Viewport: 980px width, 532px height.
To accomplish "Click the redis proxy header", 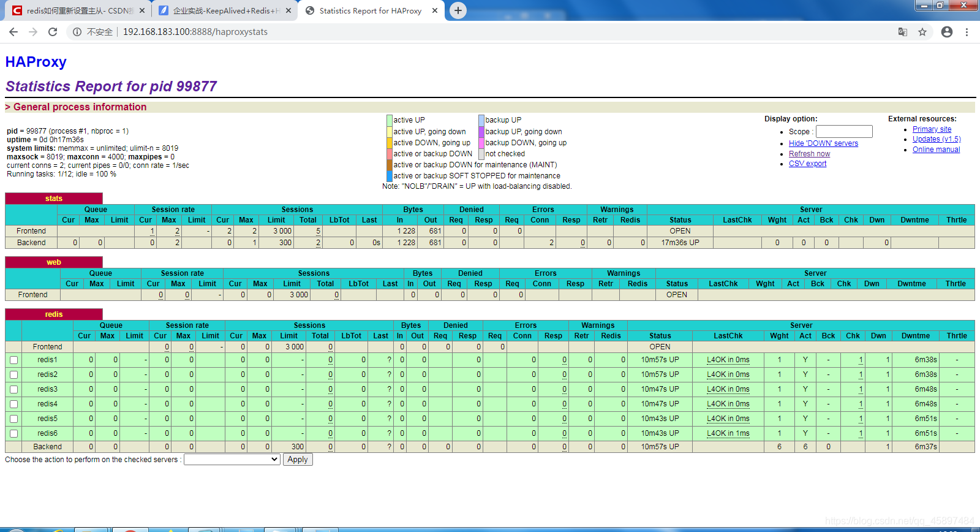I will coord(54,314).
